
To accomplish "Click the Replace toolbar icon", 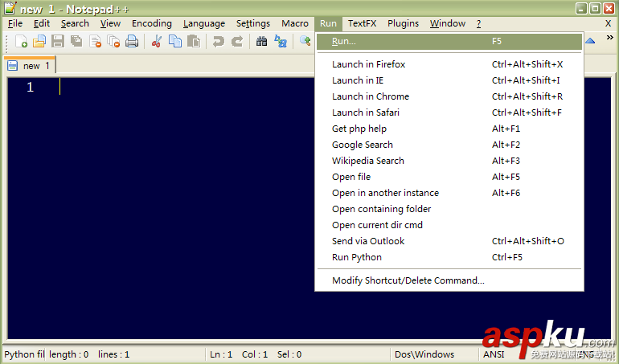I will 281,41.
